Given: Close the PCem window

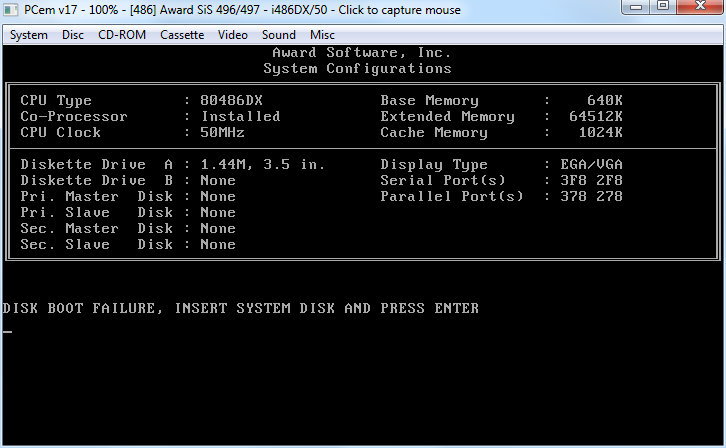Looking at the screenshot, I should click(x=701, y=6).
